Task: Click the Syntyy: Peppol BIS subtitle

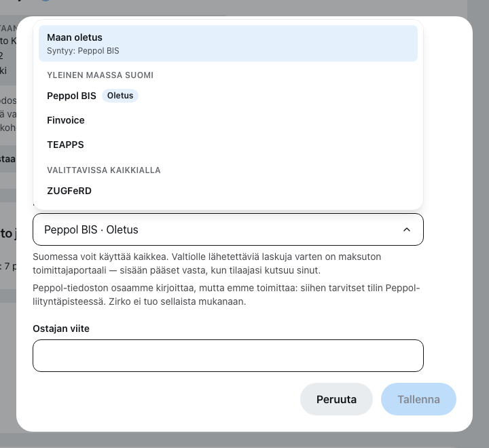Action: click(x=83, y=51)
